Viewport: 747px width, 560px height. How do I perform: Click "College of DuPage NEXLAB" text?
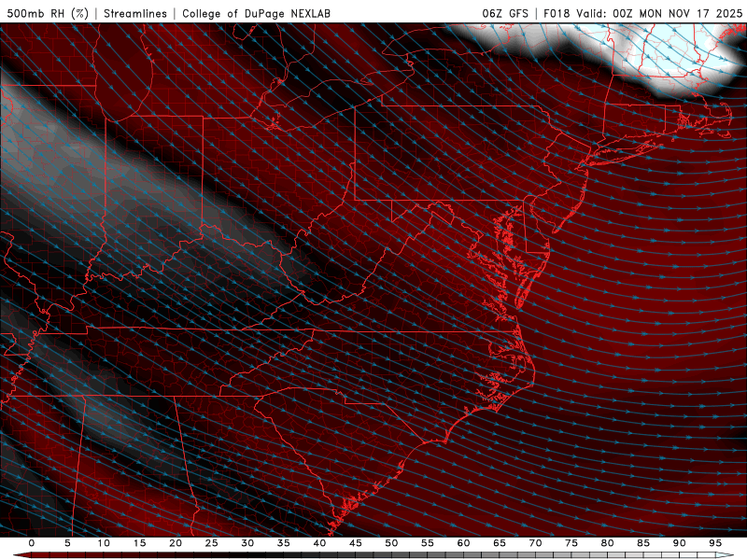tap(256, 13)
